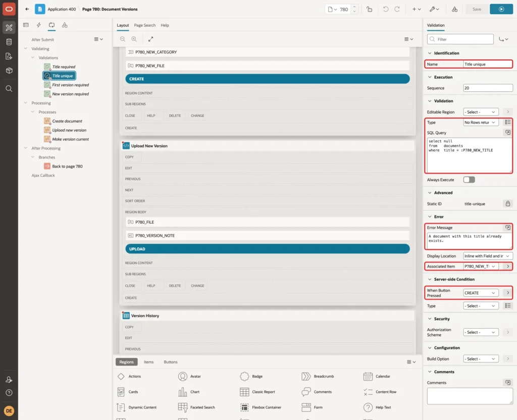Open the Display Location dropdown
Screen dimensions: 517x420
(x=488, y=256)
